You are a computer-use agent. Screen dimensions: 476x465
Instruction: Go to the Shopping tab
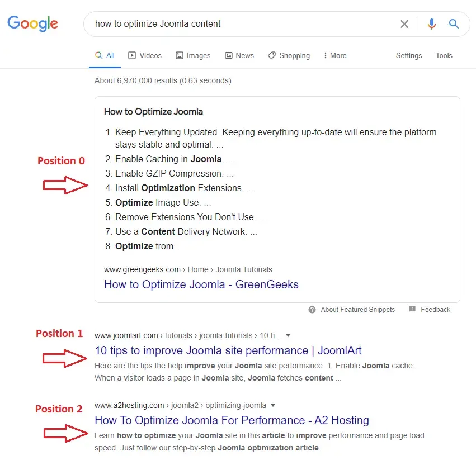289,55
